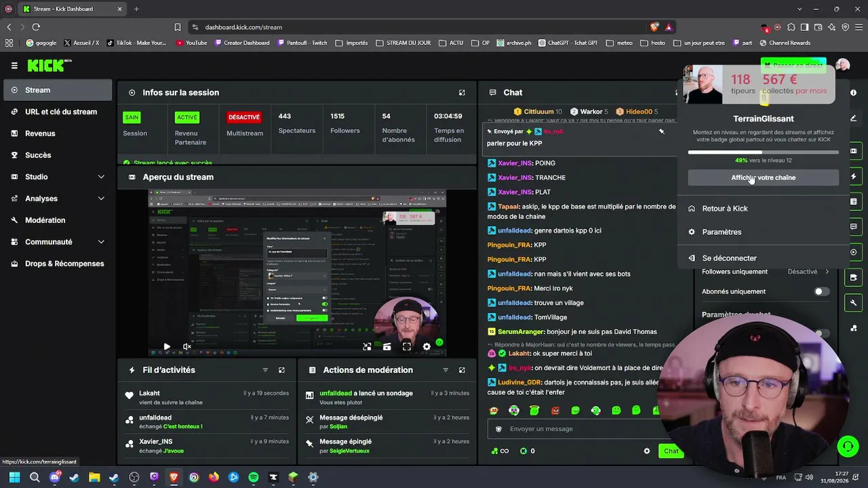Click the lightning bolt icon in right rail

click(854, 177)
